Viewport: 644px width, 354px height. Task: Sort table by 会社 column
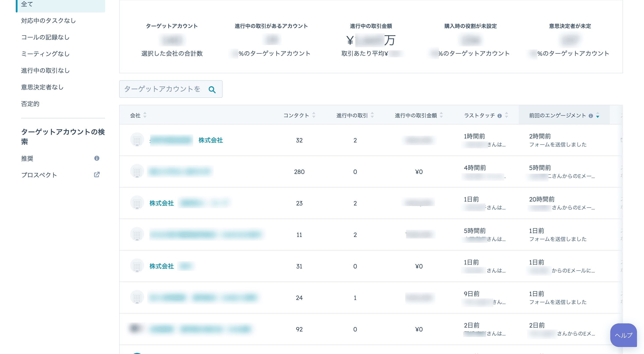(x=145, y=115)
